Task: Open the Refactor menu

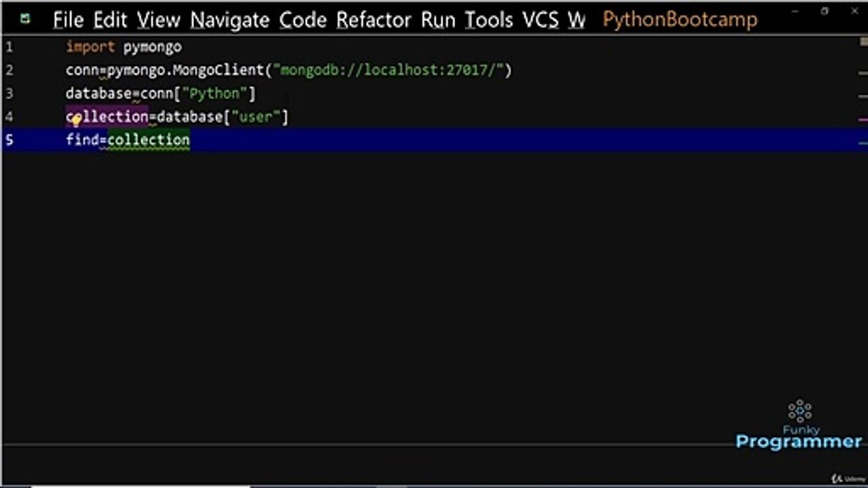Action: pyautogui.click(x=374, y=20)
